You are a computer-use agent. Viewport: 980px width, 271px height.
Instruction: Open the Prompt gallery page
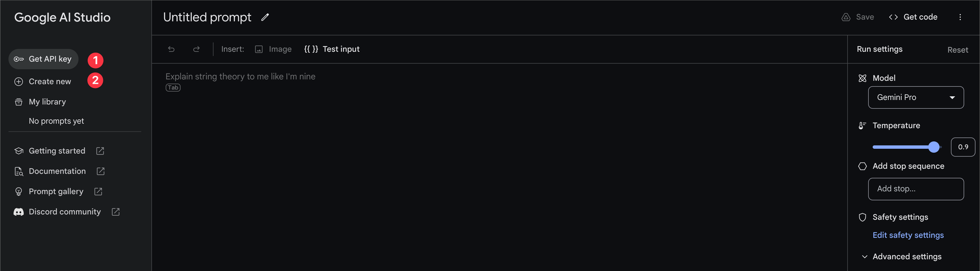pos(56,192)
